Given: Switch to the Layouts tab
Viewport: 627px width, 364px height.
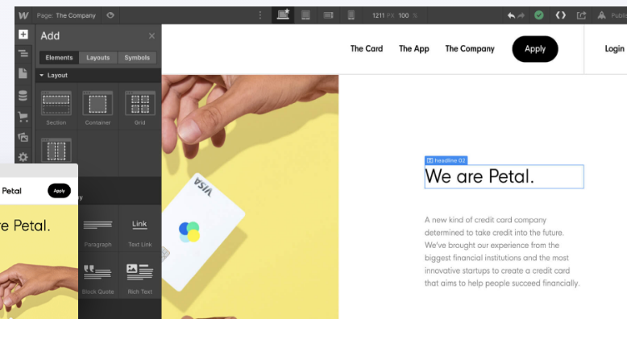Looking at the screenshot, I should coord(98,57).
